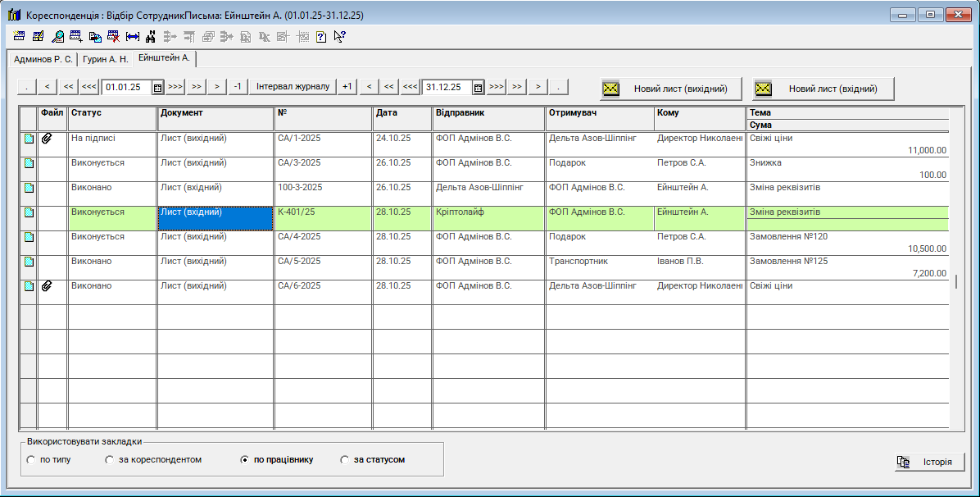The image size is (980, 497).
Task: Switch to the 'Админов Р. С.' tab
Action: click(x=43, y=59)
